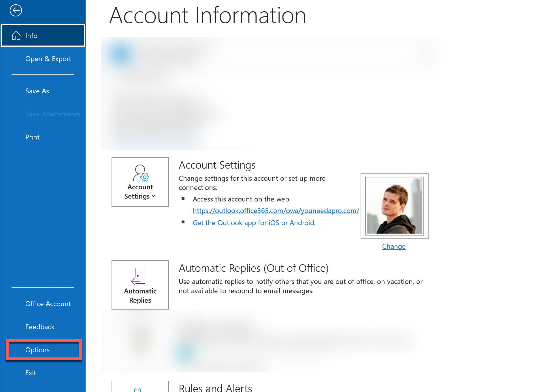539x392 pixels.
Task: Click Change under the profile photo
Action: coord(394,246)
